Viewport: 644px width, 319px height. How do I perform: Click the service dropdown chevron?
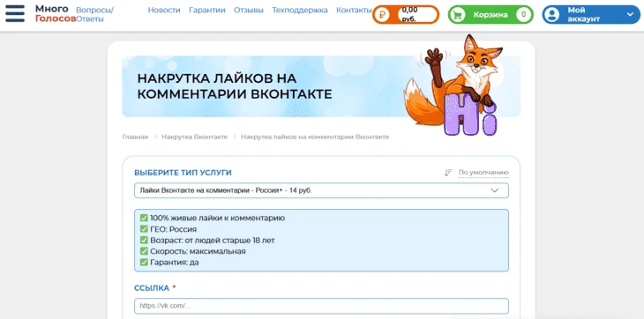(495, 190)
